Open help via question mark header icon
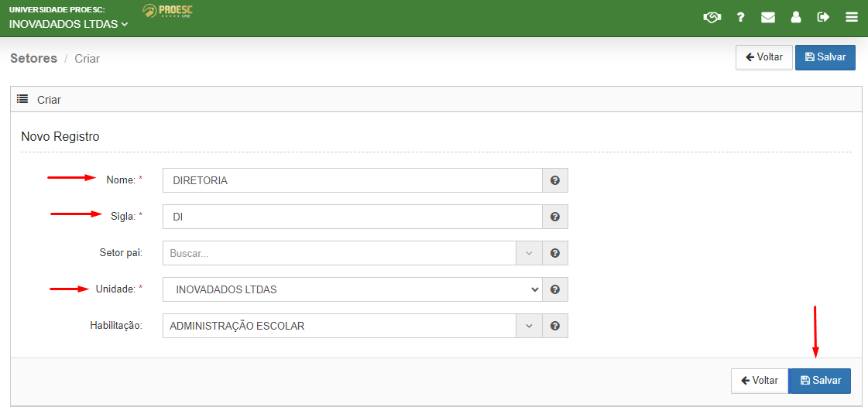The width and height of the screenshot is (868, 407). click(740, 17)
